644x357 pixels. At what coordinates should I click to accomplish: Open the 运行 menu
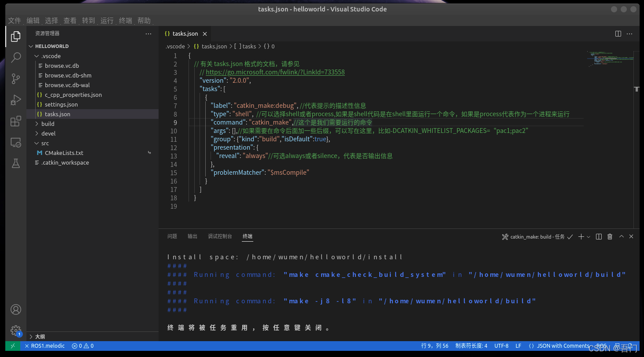[x=107, y=20]
